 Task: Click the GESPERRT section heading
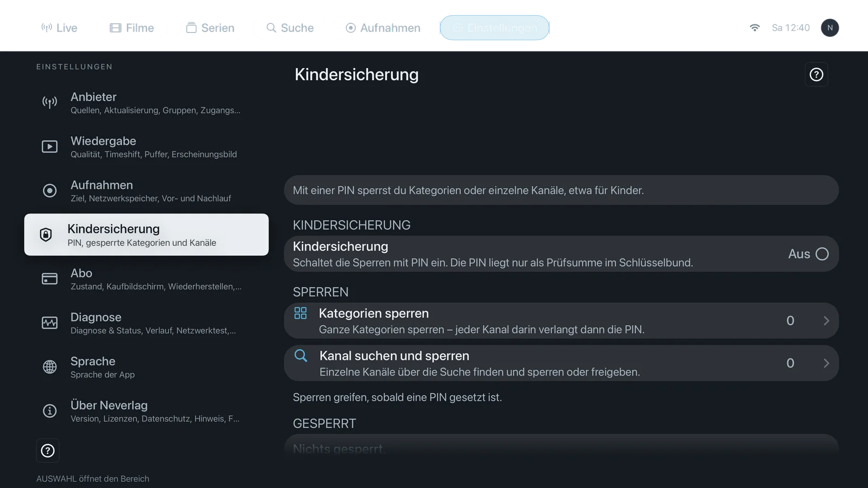click(x=324, y=423)
